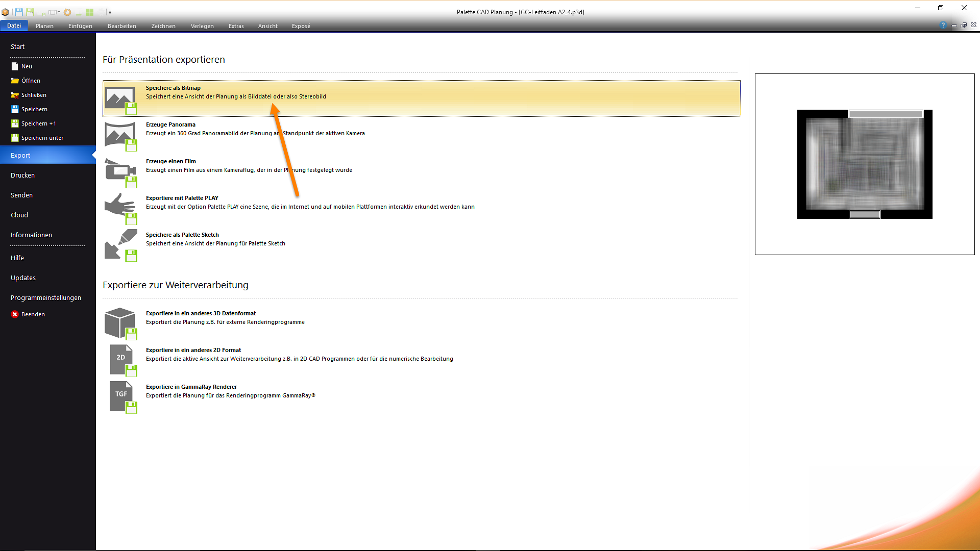Click the green floppy save +1 icon in toolbar
Image resolution: width=980 pixels, height=551 pixels.
click(30, 12)
